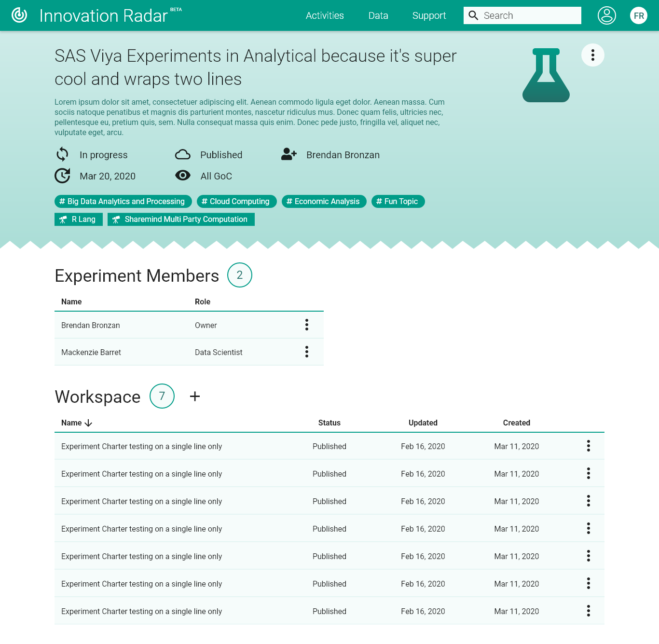
Task: Open the last Workspace row's kebab menu
Action: [x=589, y=611]
